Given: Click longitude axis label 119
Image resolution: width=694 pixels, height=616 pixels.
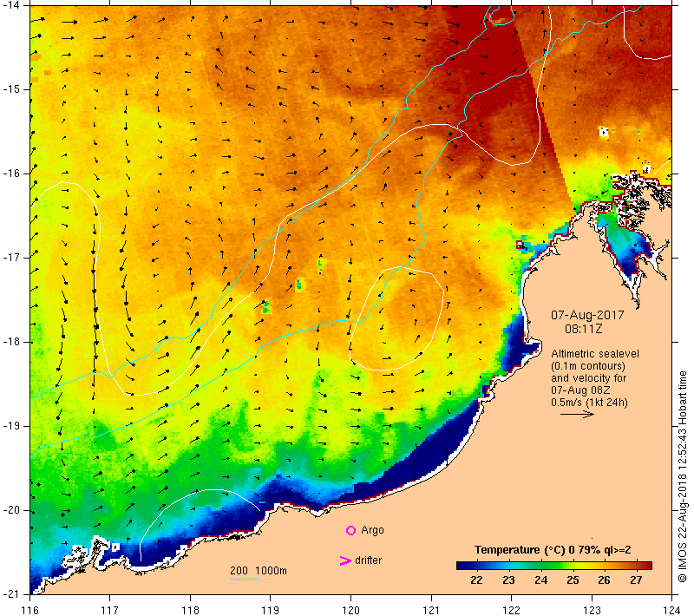Looking at the screenshot, I should tap(271, 610).
